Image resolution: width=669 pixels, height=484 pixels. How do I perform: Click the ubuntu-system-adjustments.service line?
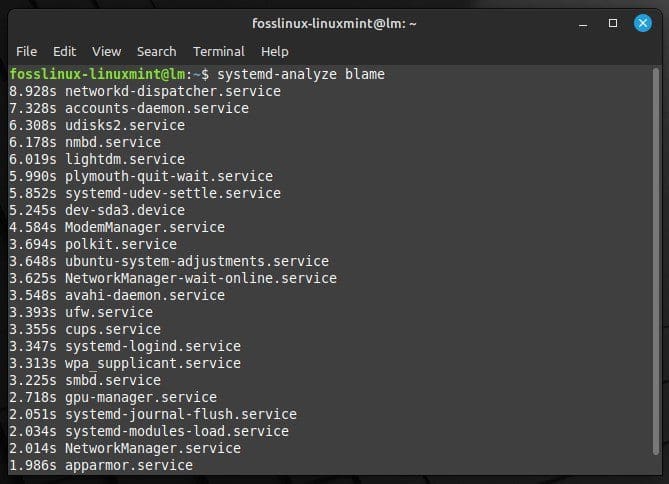point(169,261)
